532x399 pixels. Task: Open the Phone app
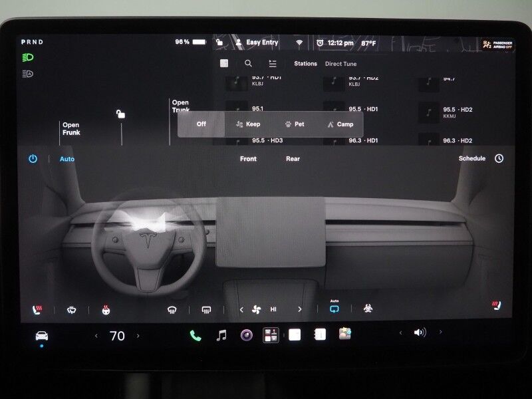196,336
